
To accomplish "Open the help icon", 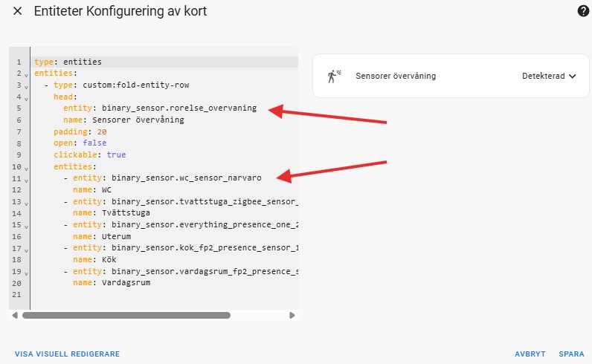I will point(583,11).
